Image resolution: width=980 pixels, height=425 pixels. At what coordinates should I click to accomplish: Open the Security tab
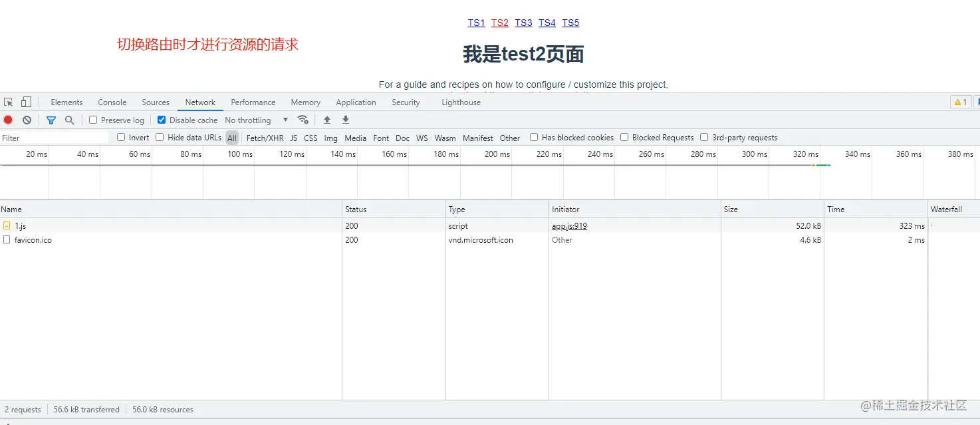tap(406, 102)
